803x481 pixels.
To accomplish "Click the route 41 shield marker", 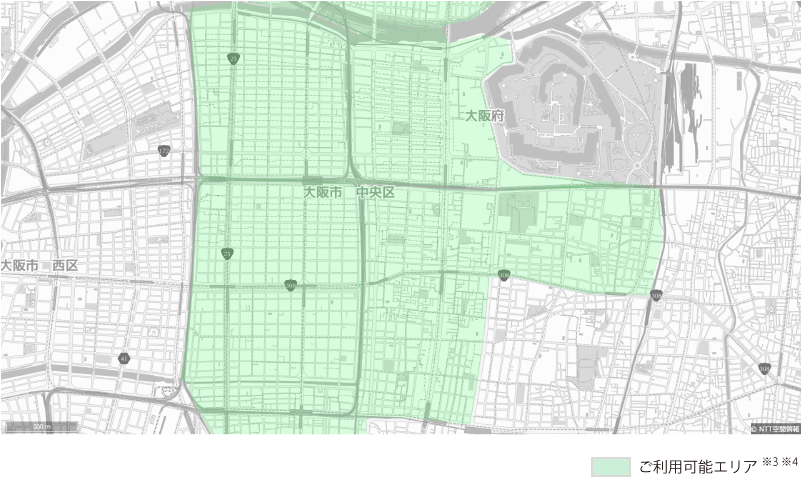I will [124, 357].
